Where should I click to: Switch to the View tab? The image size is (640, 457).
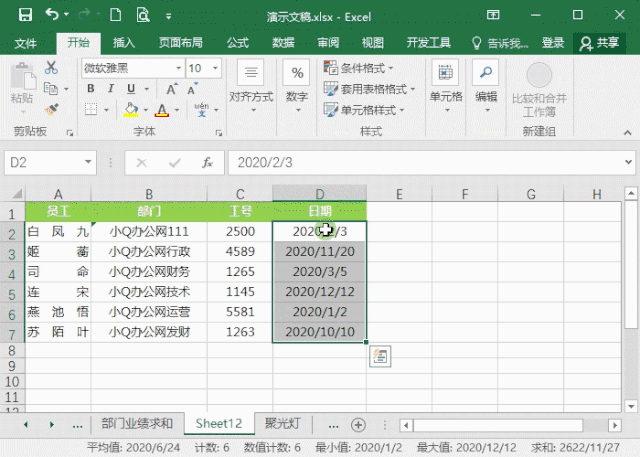pyautogui.click(x=373, y=42)
